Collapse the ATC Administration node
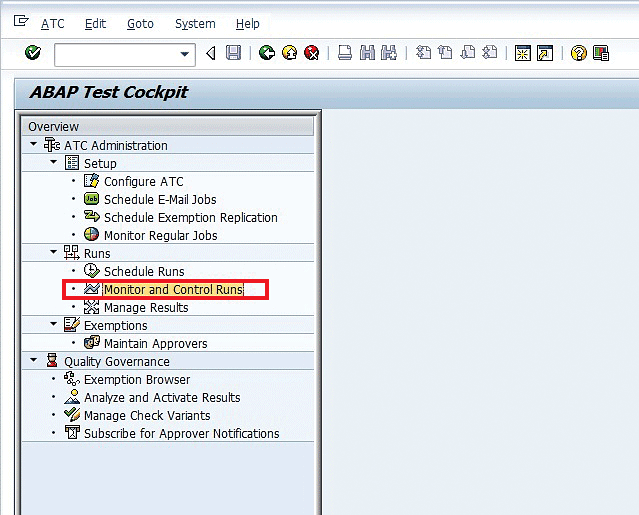This screenshot has width=639, height=515. point(34,145)
